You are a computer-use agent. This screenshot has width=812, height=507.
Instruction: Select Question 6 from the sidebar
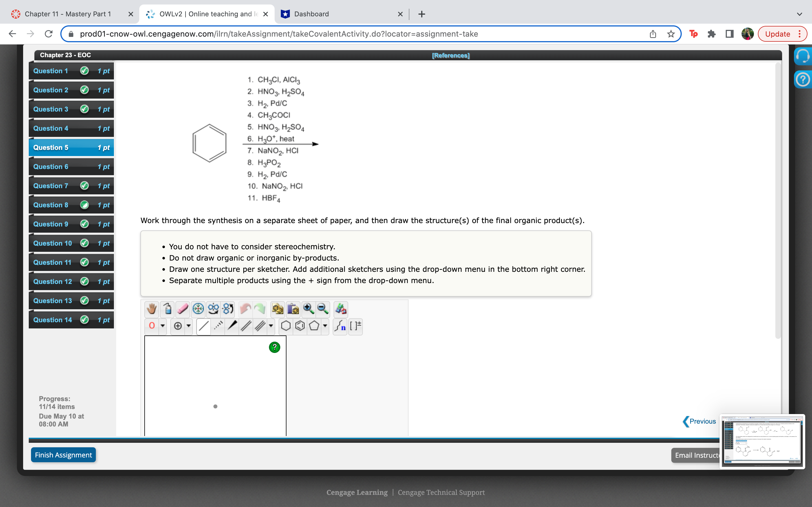point(72,167)
